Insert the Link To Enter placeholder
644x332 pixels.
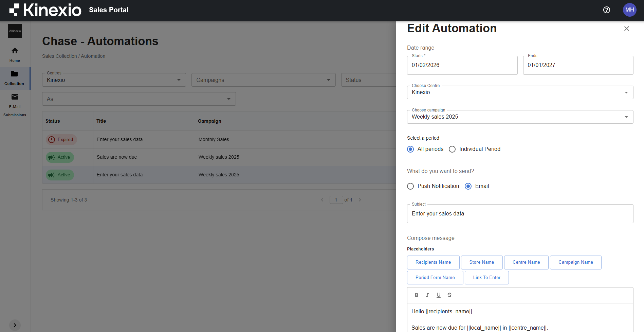[x=486, y=278]
